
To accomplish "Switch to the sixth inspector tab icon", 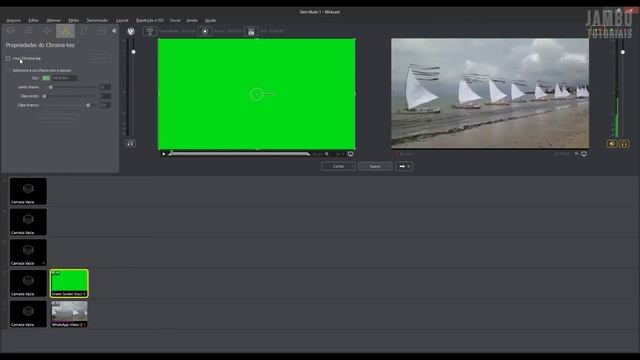I will (x=102, y=31).
